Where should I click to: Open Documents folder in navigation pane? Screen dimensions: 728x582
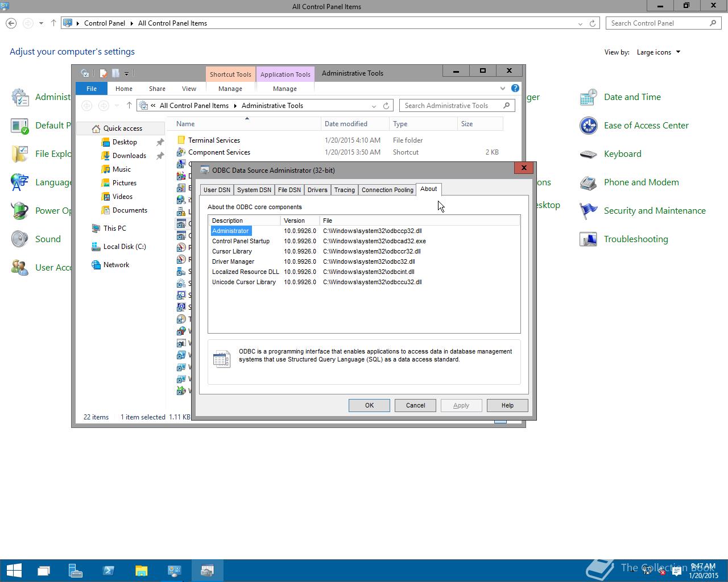coord(130,210)
